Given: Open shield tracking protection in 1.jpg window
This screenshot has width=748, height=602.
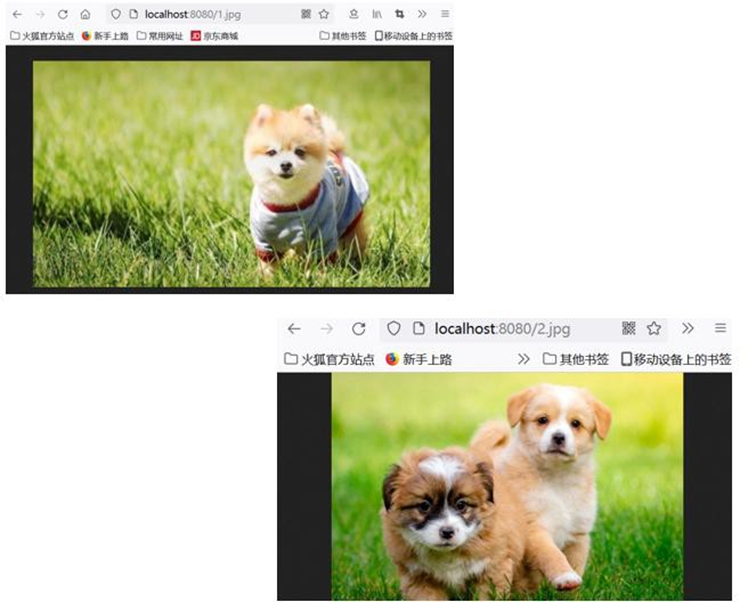Looking at the screenshot, I should [x=115, y=14].
